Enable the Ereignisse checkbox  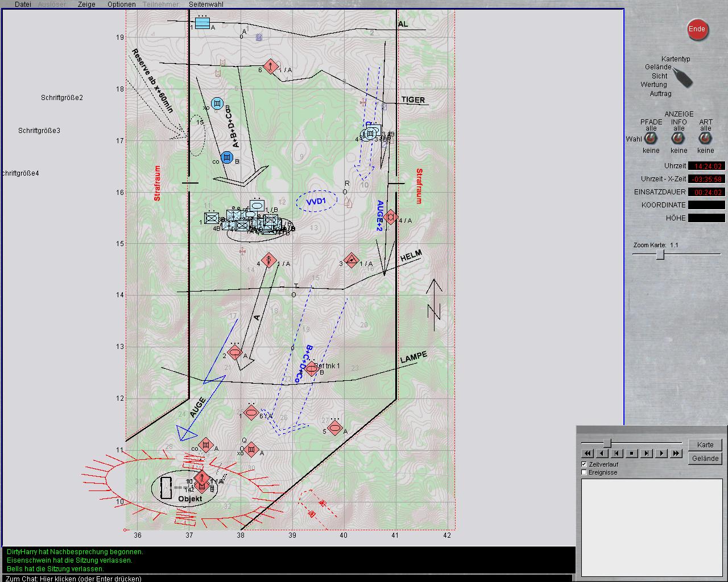pos(584,472)
